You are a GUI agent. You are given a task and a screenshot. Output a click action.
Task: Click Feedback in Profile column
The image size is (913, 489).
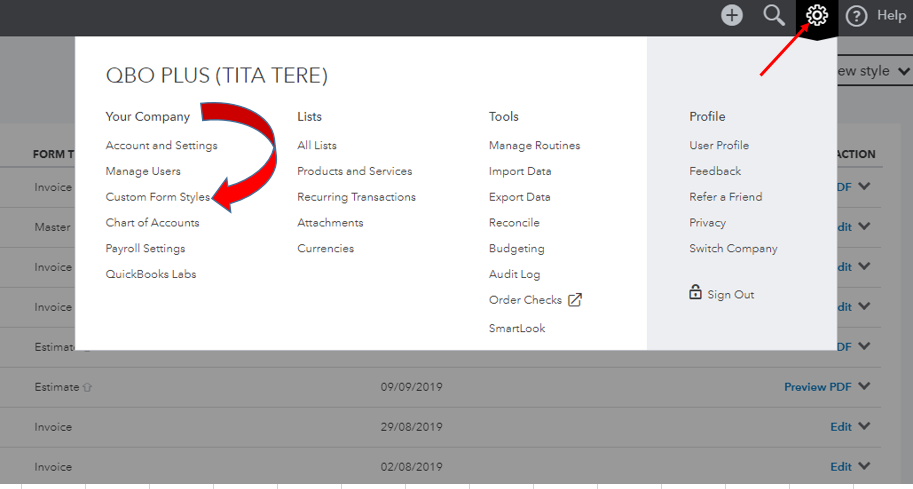point(715,171)
